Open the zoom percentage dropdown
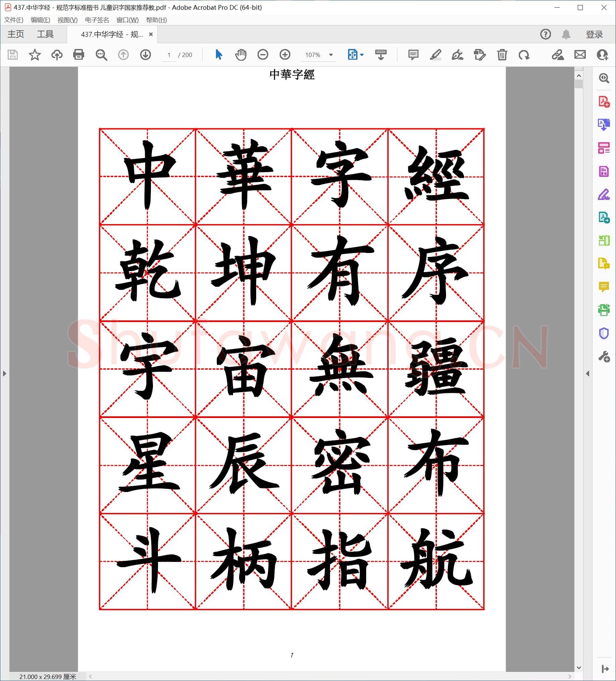The width and height of the screenshot is (616, 681). coord(330,55)
